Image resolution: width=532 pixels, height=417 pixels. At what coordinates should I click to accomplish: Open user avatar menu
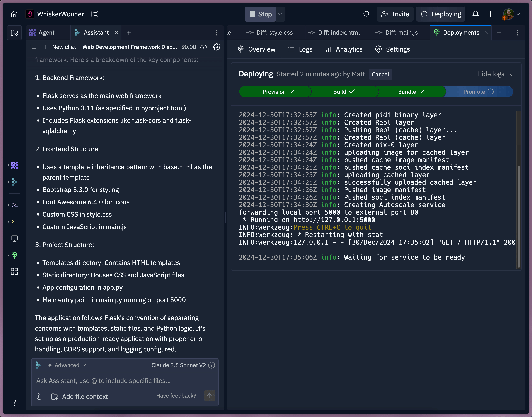point(508,14)
